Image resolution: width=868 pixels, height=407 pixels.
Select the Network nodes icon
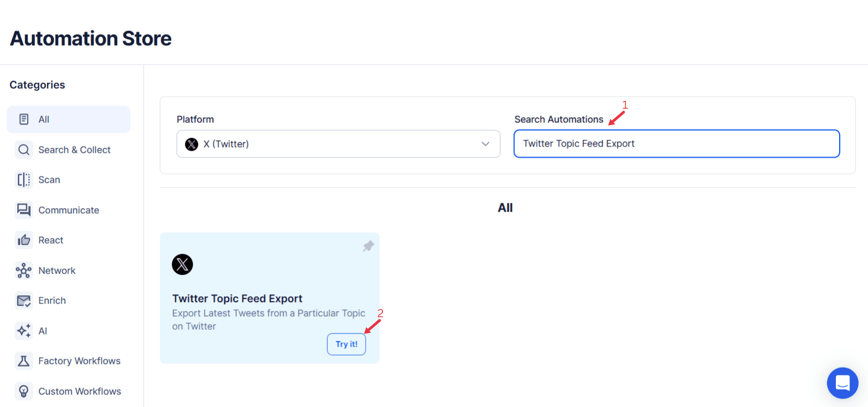point(24,270)
